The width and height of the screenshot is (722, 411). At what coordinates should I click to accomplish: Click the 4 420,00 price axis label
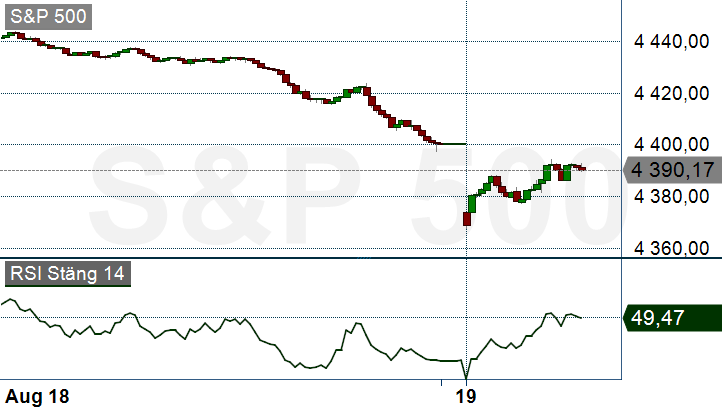click(x=671, y=93)
